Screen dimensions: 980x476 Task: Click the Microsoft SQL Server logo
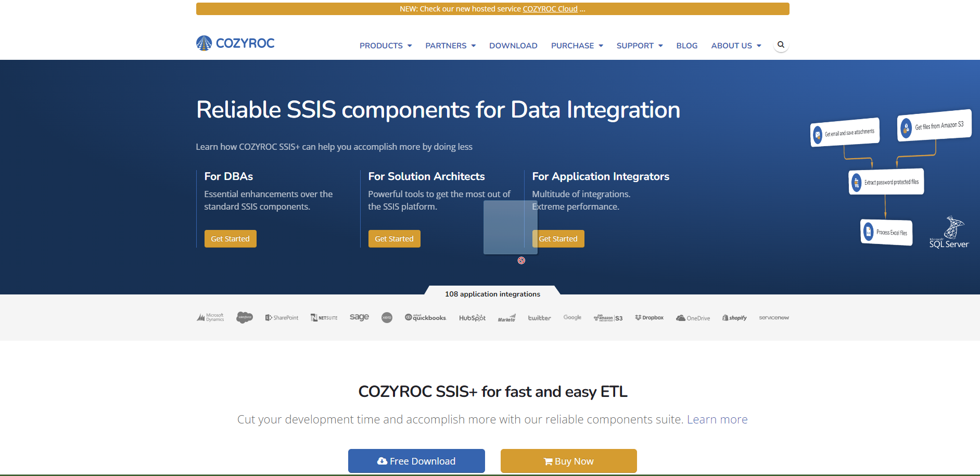(949, 232)
